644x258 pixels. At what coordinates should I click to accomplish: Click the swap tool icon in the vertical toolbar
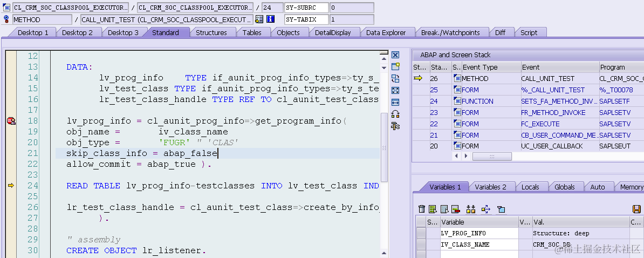pos(395,78)
